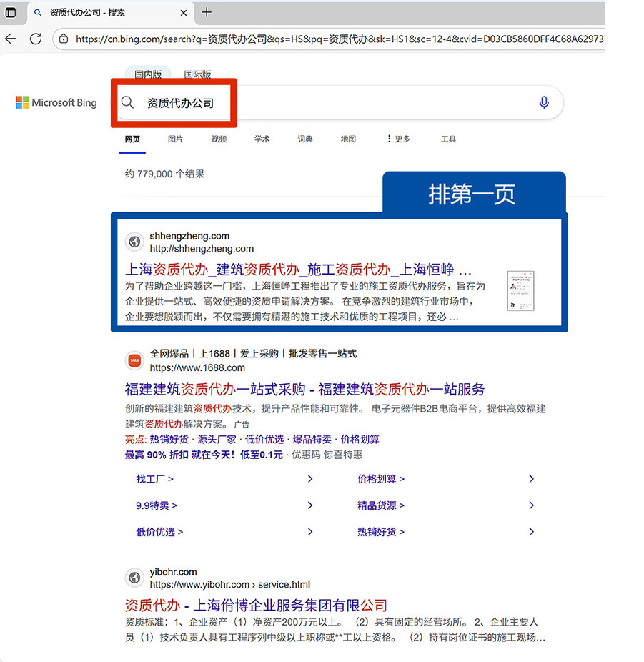
Task: Switch to 国际版 search version
Action: point(197,74)
